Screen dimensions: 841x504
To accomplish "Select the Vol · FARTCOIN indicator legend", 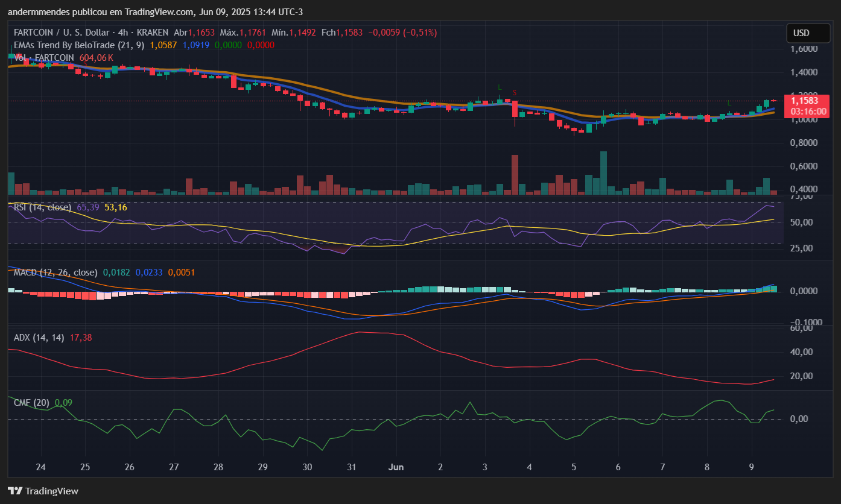I will [x=44, y=57].
